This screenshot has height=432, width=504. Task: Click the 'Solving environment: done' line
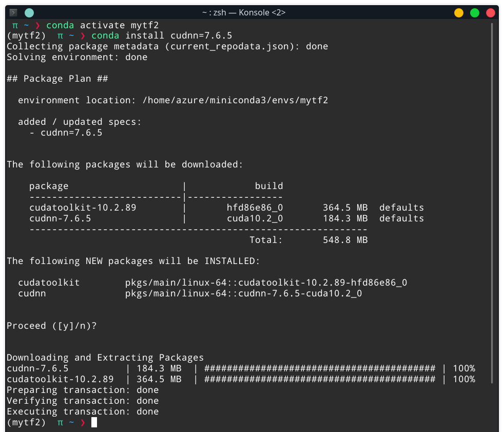(x=77, y=57)
